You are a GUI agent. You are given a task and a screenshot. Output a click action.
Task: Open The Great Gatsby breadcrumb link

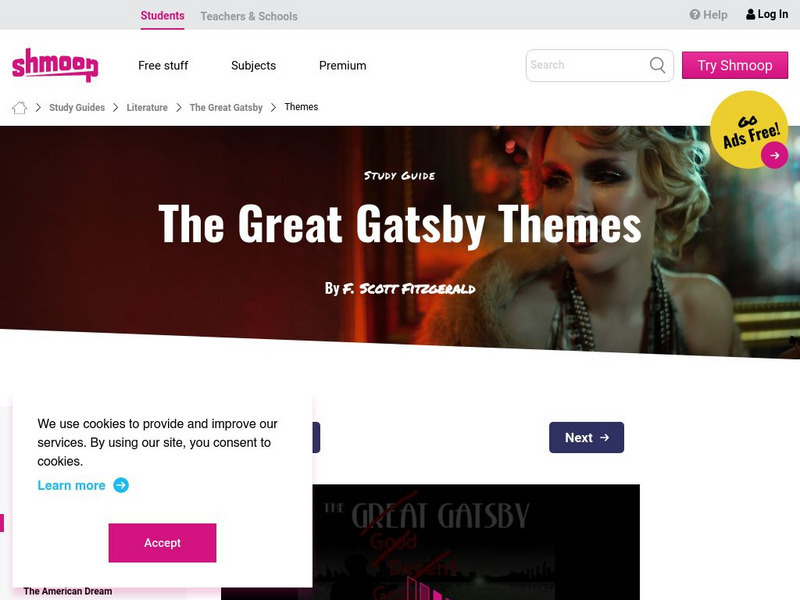[226, 108]
